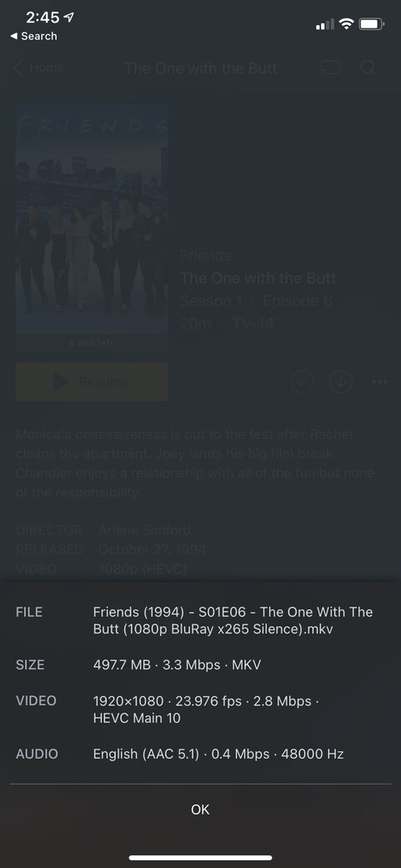This screenshot has height=868, width=401.
Task: Open the Friends poster thumbnail
Action: [92, 220]
